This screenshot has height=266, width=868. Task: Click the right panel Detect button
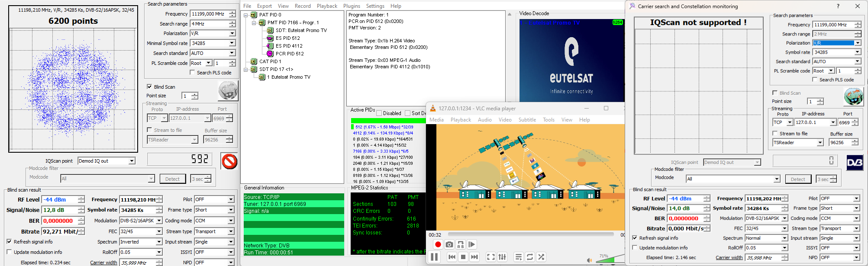point(798,179)
